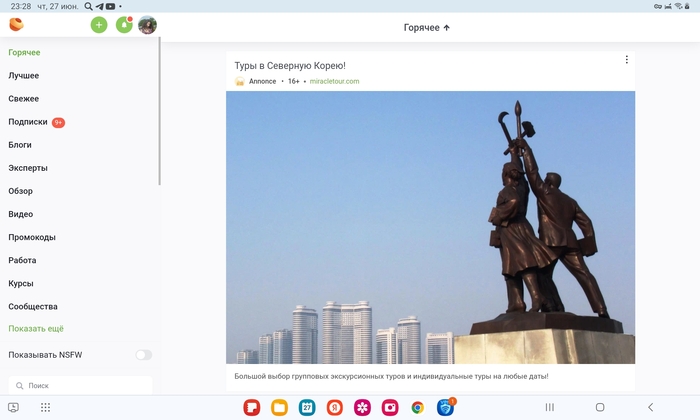Expand the Горячее feed header dropdown
The image size is (700, 420).
427,28
